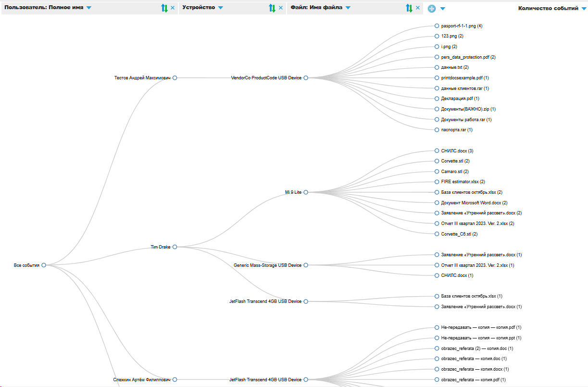Collapse the Все события root node
Image resolution: width=588 pixels, height=387 pixels.
[x=44, y=265]
